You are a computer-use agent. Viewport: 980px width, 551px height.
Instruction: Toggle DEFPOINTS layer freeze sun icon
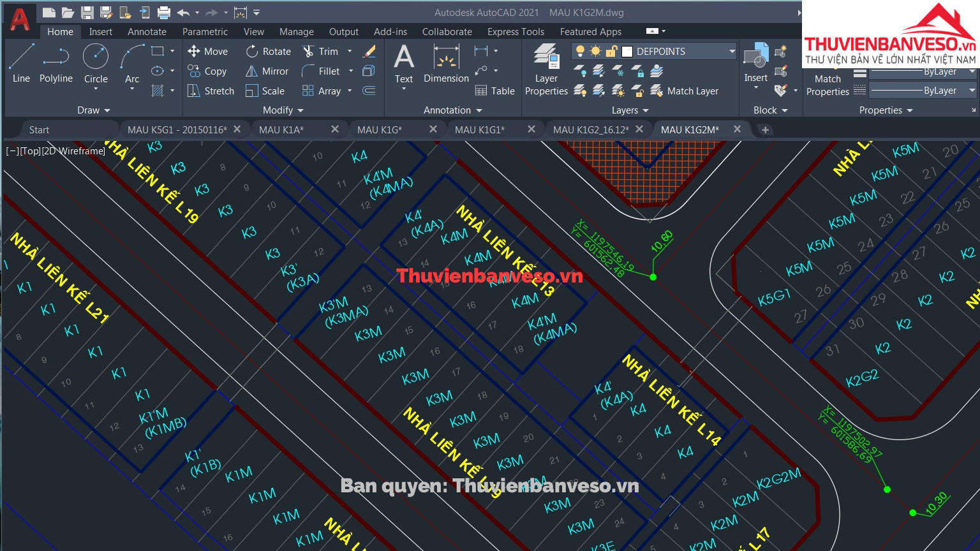coord(595,51)
